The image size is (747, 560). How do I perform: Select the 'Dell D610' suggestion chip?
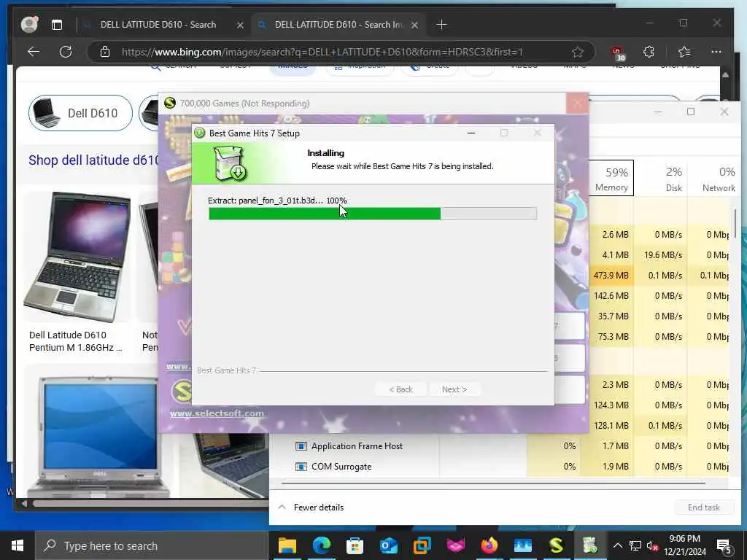[80, 113]
